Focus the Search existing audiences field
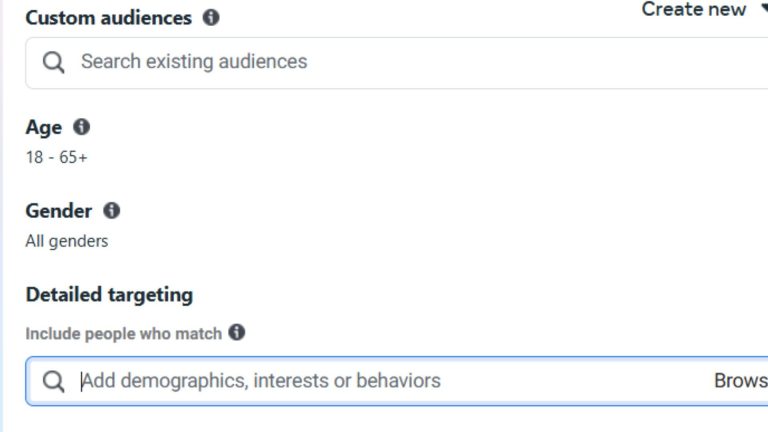The image size is (768, 432). click(x=400, y=62)
